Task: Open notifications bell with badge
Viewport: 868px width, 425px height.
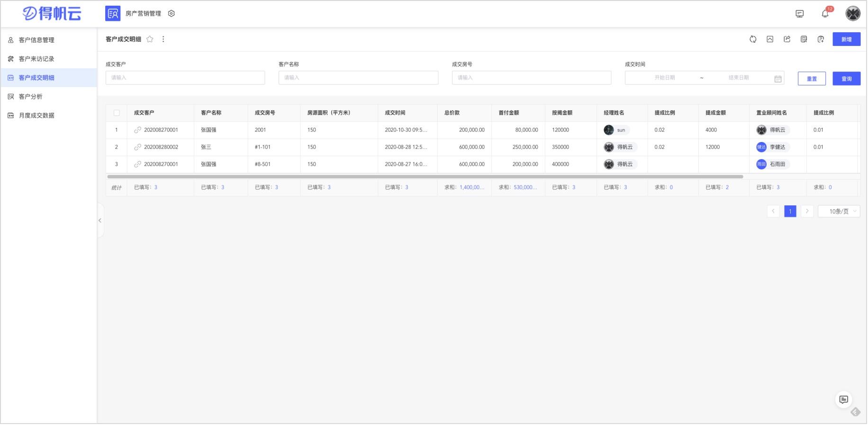Action: (x=825, y=14)
